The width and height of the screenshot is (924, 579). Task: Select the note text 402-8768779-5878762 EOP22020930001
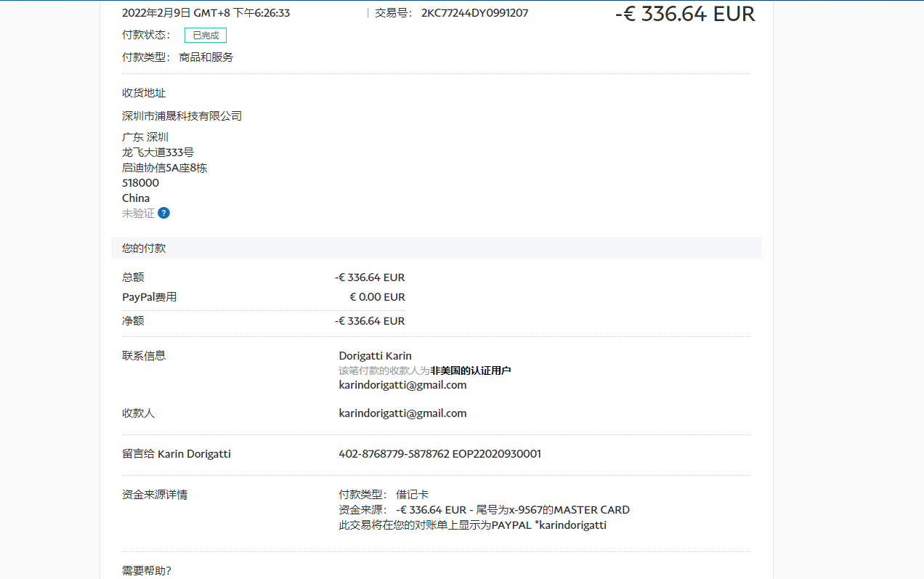tap(439, 454)
